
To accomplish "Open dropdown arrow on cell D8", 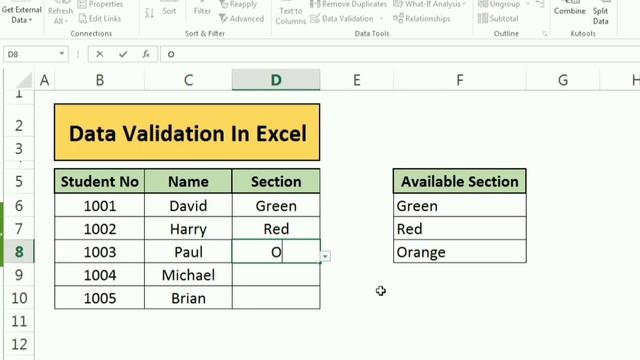I will tap(325, 256).
